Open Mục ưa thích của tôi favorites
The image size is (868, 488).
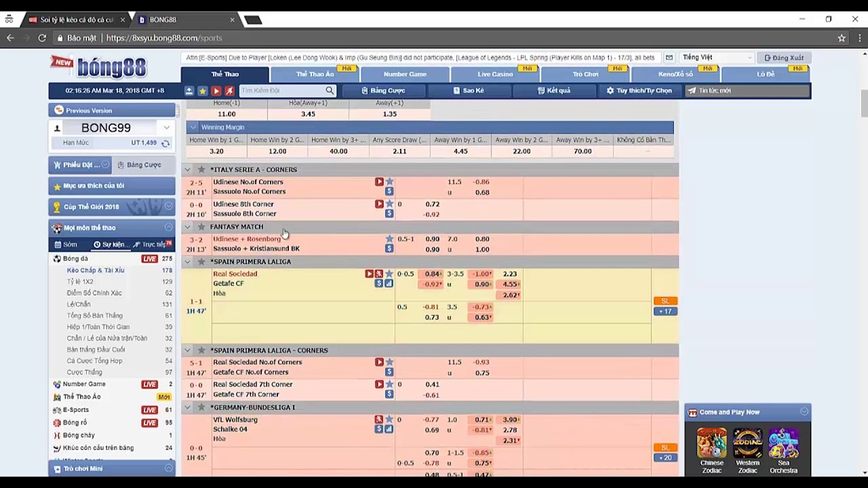(x=112, y=186)
